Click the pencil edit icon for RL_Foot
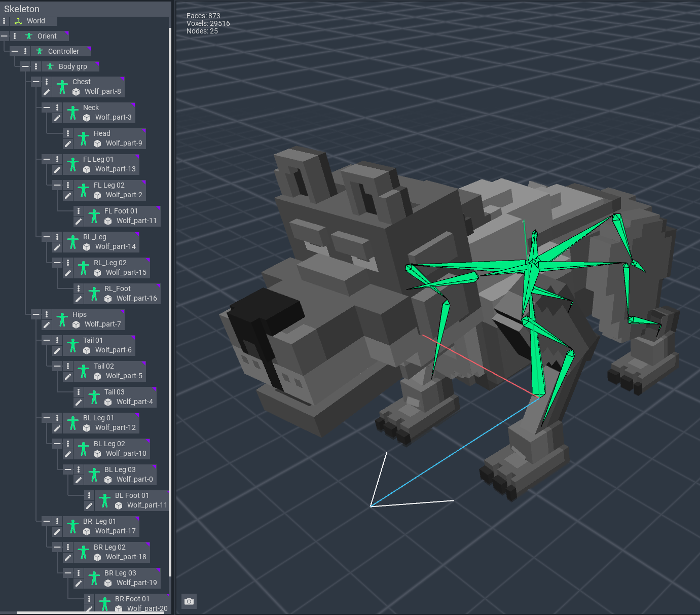 tap(79, 299)
